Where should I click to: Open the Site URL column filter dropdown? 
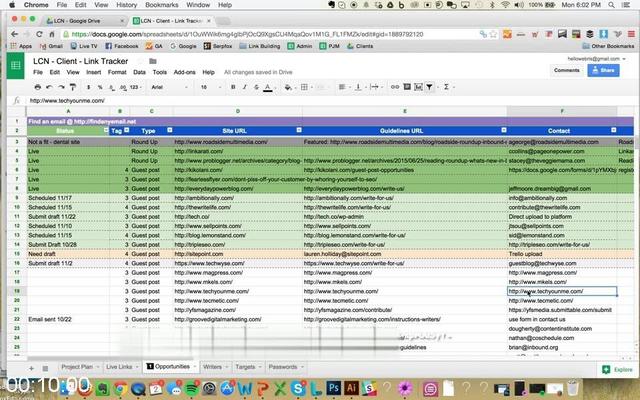point(299,130)
